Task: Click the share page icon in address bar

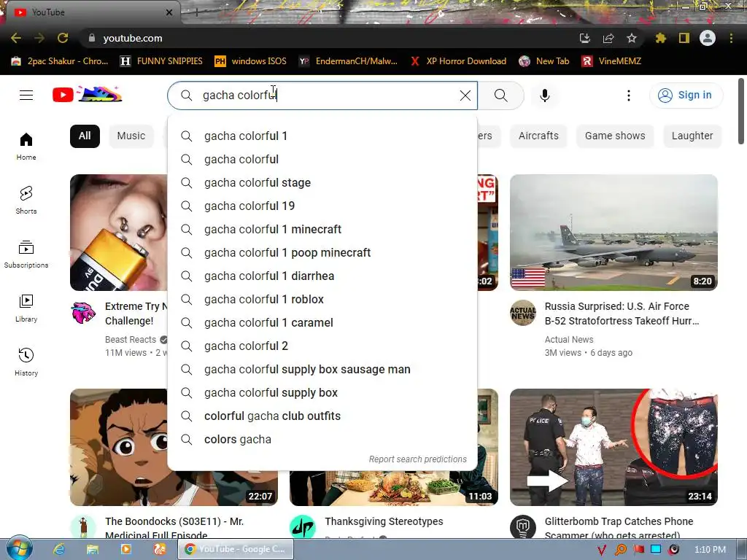Action: point(608,38)
